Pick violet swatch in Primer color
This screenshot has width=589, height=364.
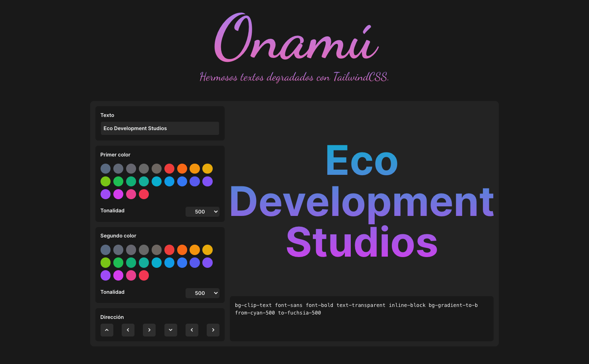pos(208,181)
